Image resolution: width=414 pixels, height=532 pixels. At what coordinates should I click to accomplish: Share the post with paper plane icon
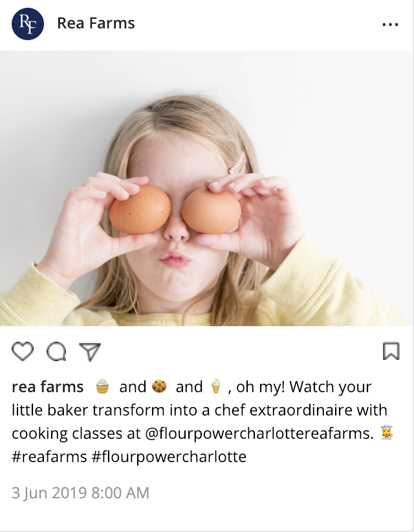pos(90,351)
